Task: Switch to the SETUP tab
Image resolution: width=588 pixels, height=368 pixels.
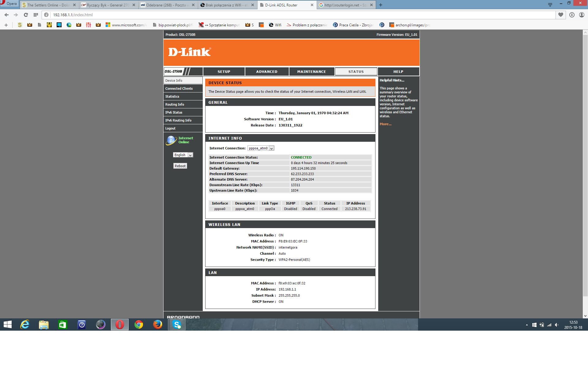Action: 224,72
